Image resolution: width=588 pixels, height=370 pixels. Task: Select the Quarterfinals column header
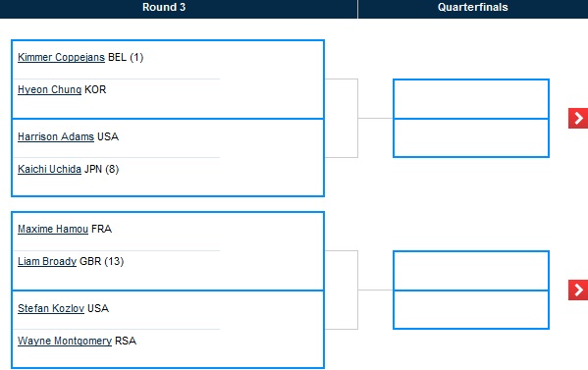473,8
